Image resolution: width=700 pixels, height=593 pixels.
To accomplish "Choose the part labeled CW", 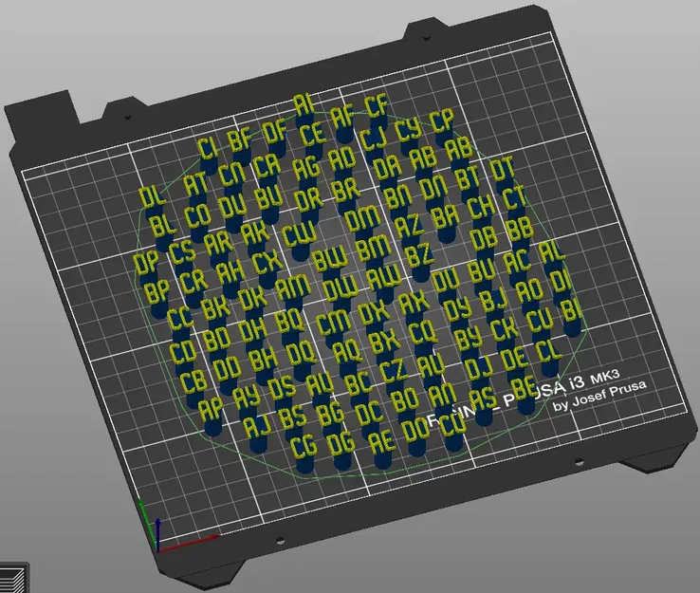I will [x=299, y=235].
